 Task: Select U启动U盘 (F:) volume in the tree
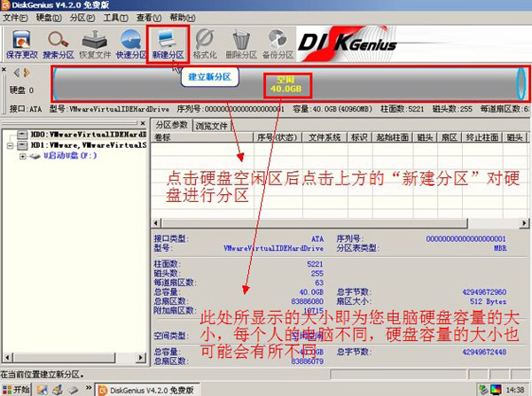[70, 156]
